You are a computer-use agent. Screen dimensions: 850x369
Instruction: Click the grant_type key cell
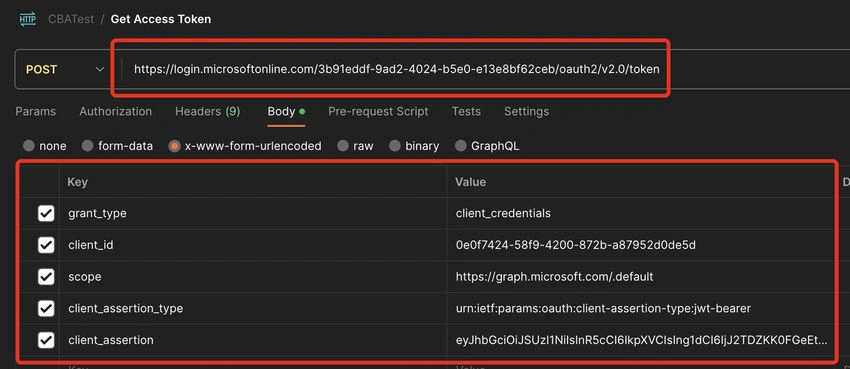coord(253,213)
